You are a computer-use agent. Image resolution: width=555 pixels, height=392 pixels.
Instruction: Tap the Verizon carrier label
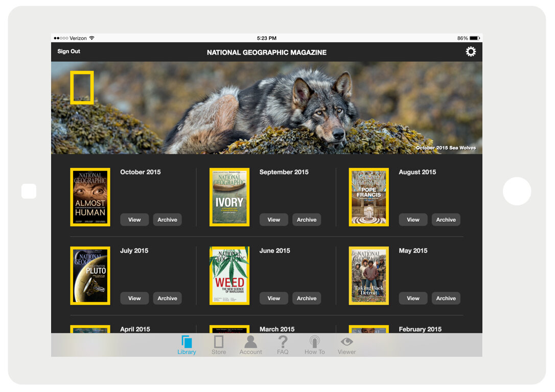point(78,38)
